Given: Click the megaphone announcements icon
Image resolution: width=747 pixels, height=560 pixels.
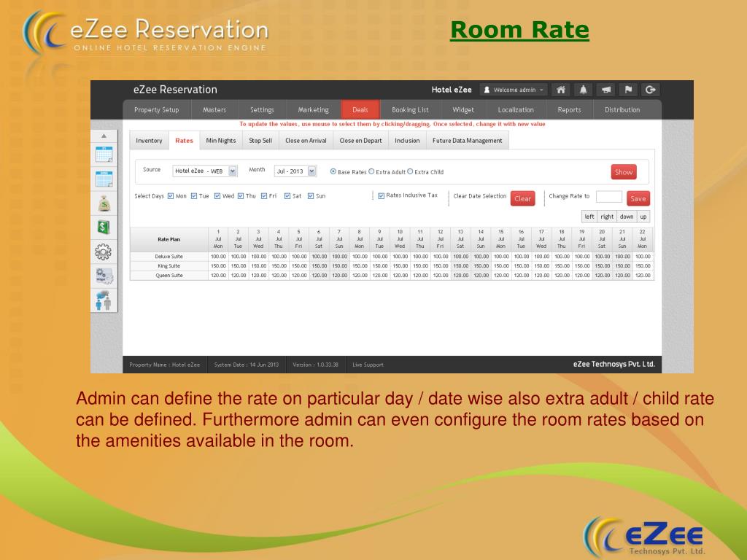Looking at the screenshot, I should (606, 90).
